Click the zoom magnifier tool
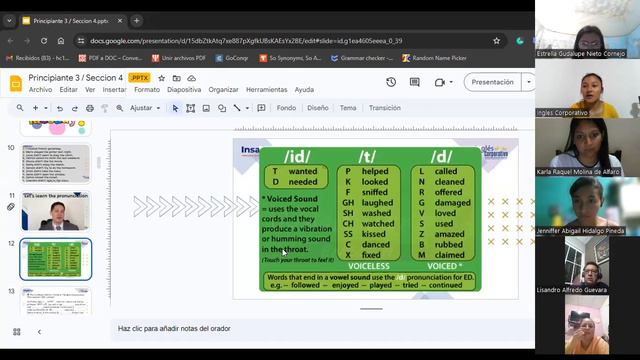Viewport: 640px width, 360px height. pyautogui.click(x=120, y=108)
